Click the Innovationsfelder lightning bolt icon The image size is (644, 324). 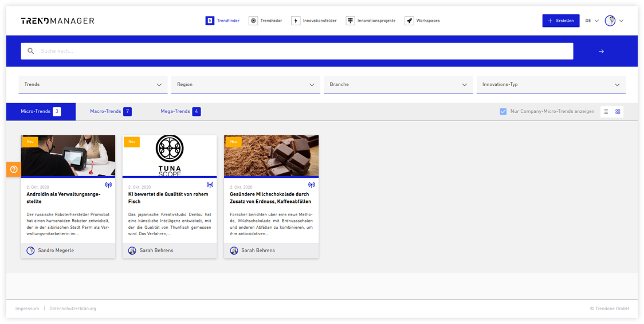296,21
